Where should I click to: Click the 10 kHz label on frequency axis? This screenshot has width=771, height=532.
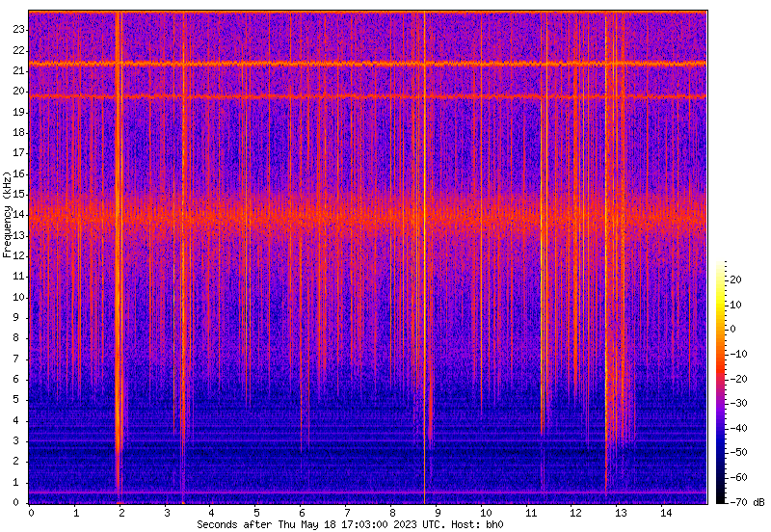pos(19,297)
